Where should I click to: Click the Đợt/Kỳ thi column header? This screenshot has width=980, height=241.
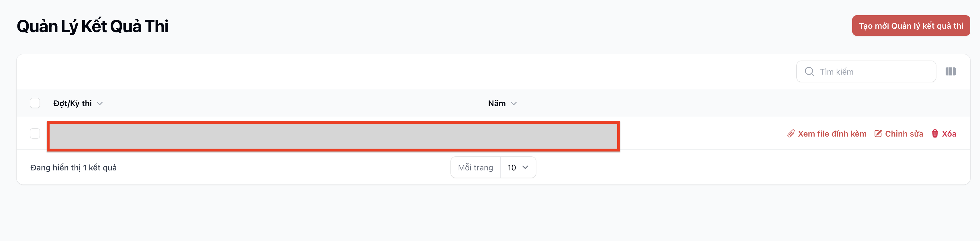click(73, 104)
